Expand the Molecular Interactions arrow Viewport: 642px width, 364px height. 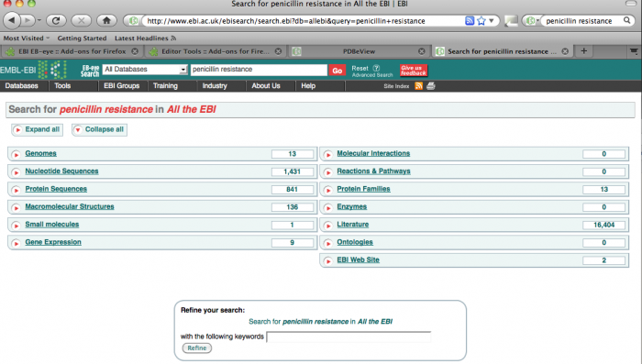coord(328,154)
